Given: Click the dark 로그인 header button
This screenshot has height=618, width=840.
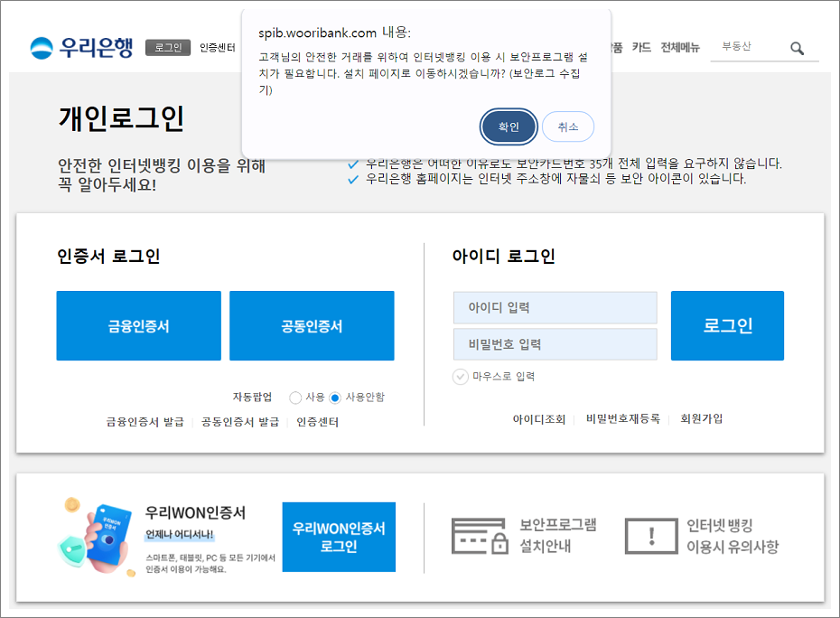Looking at the screenshot, I should pos(168,48).
